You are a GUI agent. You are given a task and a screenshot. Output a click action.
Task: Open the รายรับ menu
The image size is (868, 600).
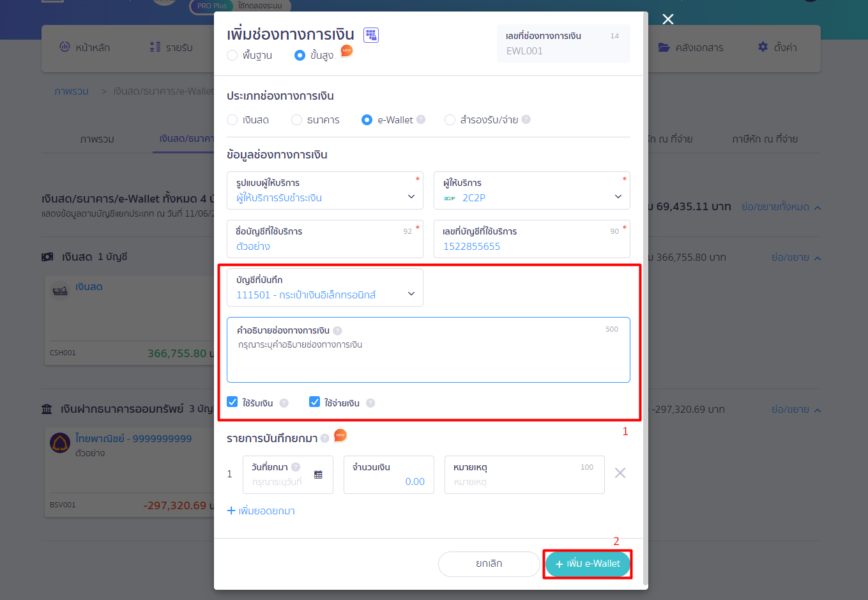coord(171,47)
